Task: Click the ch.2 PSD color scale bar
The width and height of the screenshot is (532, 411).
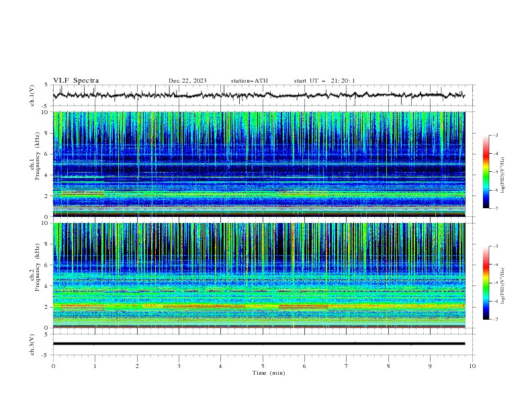Action: tap(486, 283)
